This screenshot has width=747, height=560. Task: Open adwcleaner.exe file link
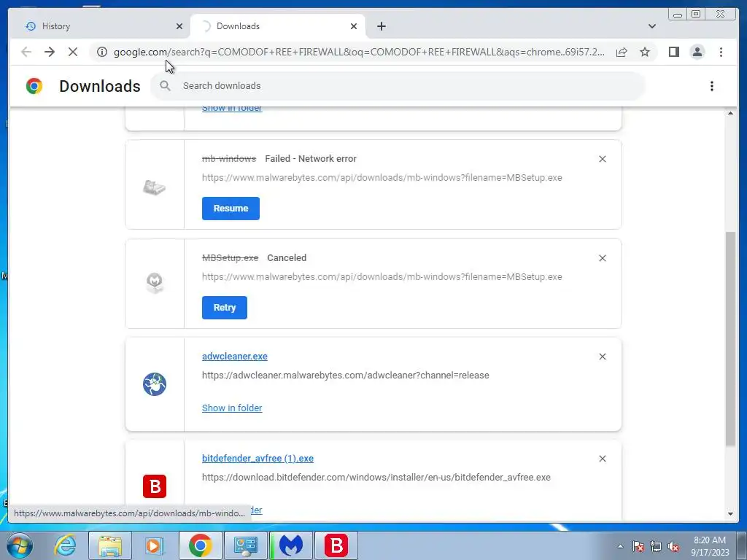[x=234, y=356]
